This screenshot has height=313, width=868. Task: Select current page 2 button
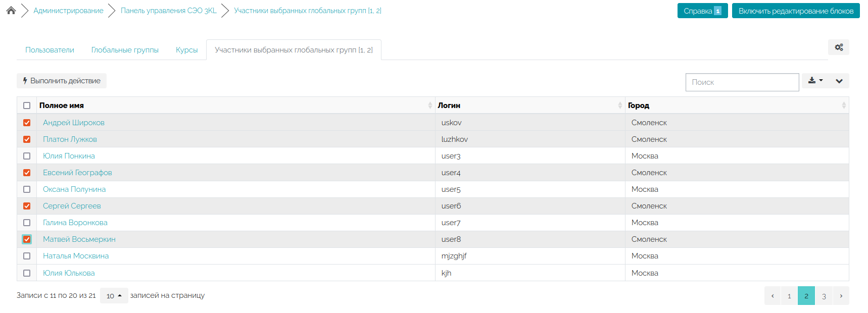(806, 296)
